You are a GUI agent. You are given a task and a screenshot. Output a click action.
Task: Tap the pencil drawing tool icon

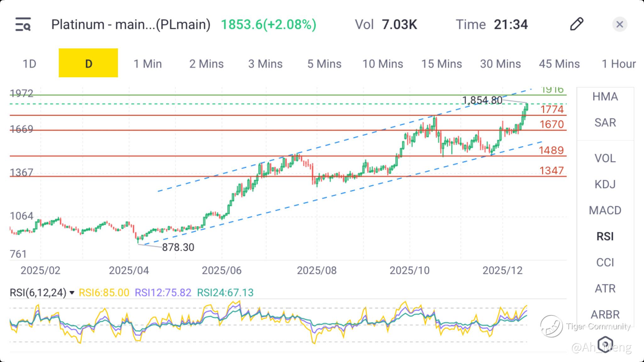pyautogui.click(x=576, y=24)
